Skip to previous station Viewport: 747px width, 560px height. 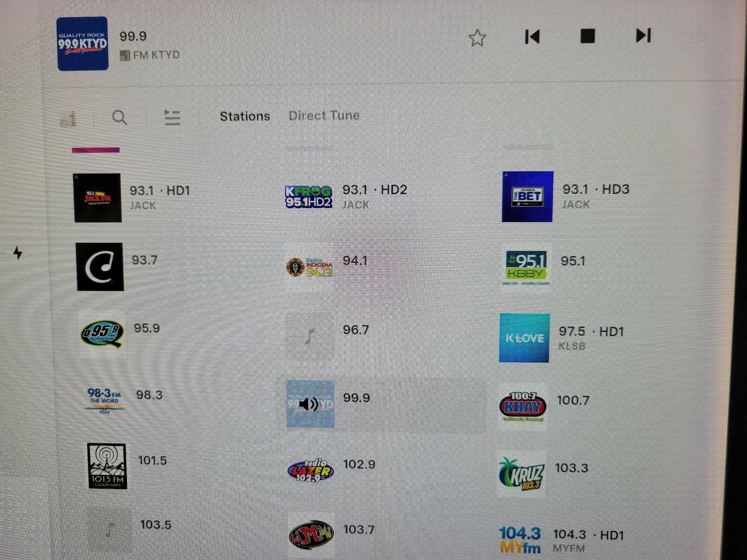(x=532, y=37)
